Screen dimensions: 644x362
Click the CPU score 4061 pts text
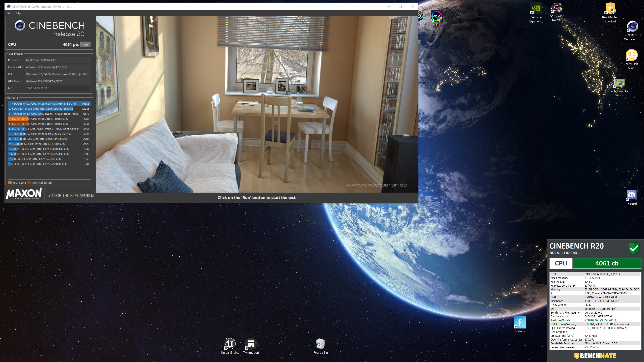71,44
